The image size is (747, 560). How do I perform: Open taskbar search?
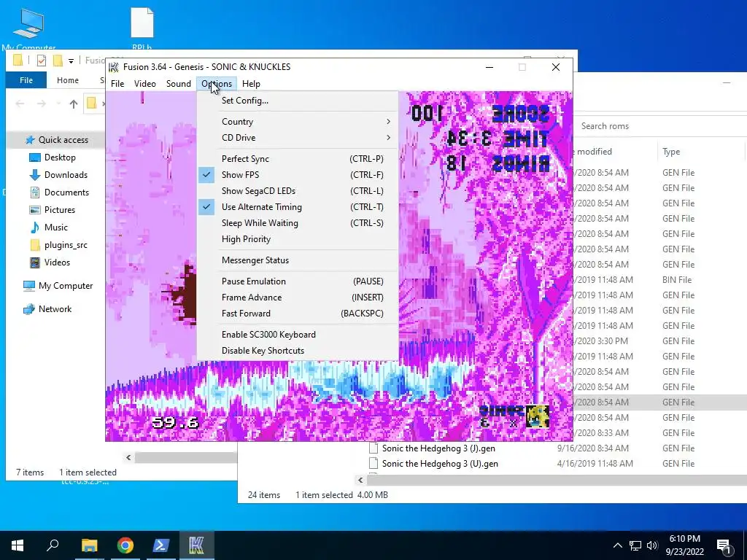pos(53,545)
